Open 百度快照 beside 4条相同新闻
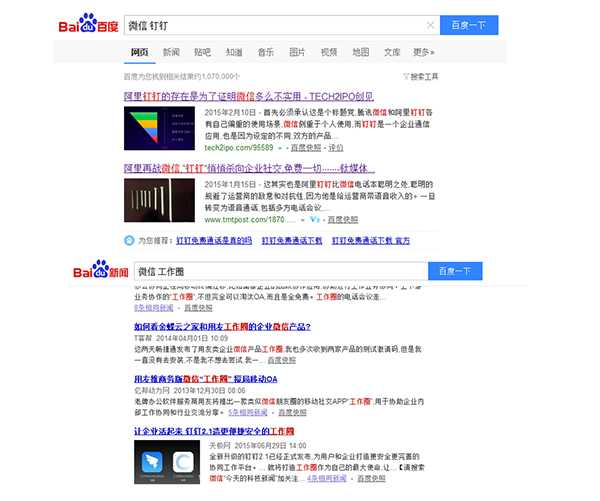 371,478
